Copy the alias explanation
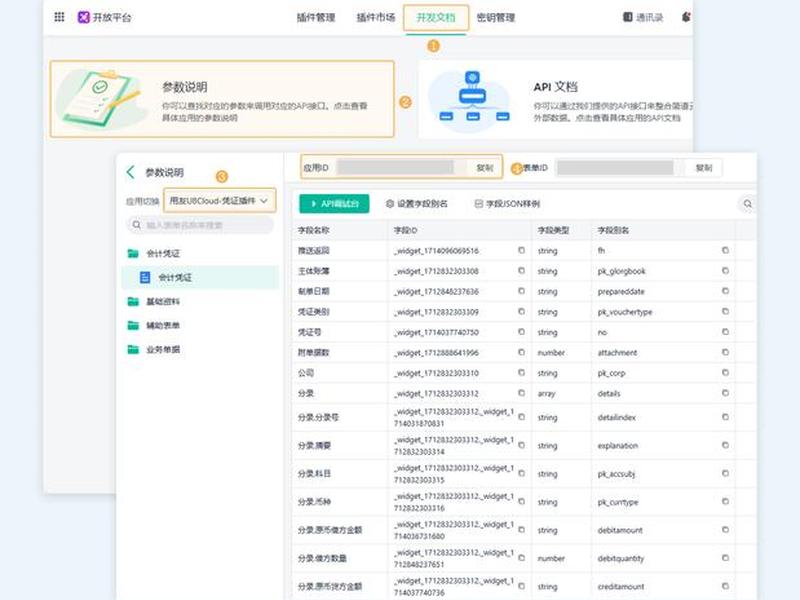Image resolution: width=800 pixels, height=600 pixels. point(725,445)
